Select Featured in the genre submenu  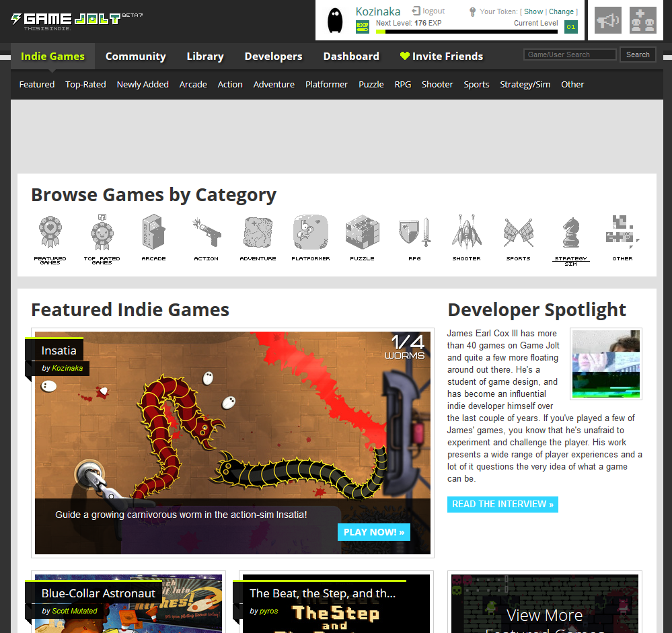pyautogui.click(x=37, y=85)
